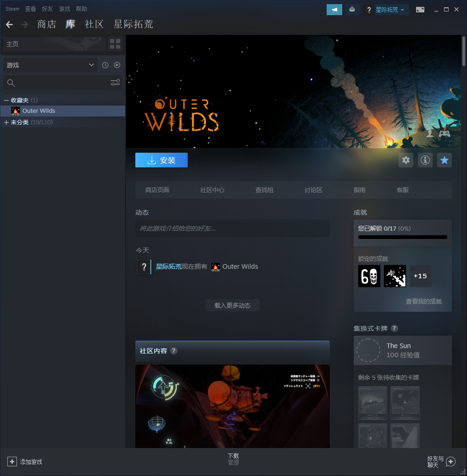
Task: Open the Steam menu
Action: pos(12,9)
